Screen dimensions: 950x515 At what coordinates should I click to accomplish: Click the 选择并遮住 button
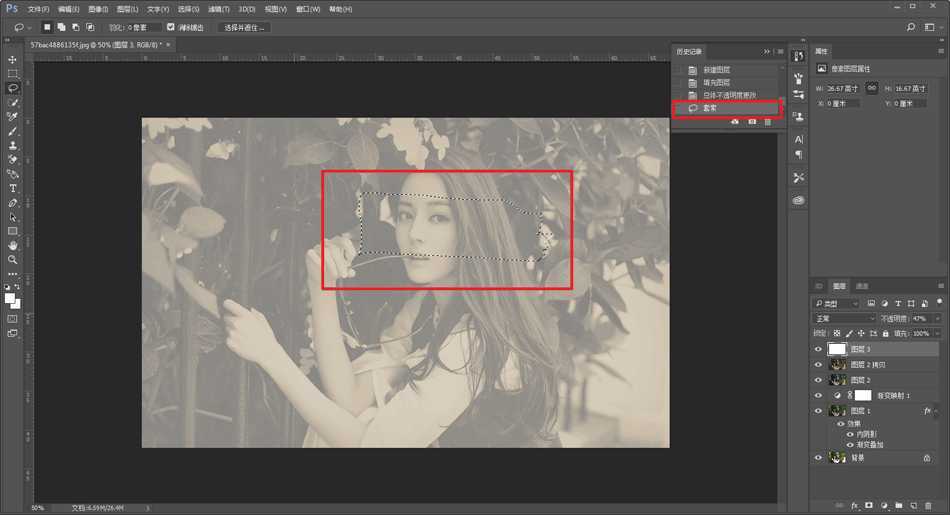pyautogui.click(x=244, y=27)
